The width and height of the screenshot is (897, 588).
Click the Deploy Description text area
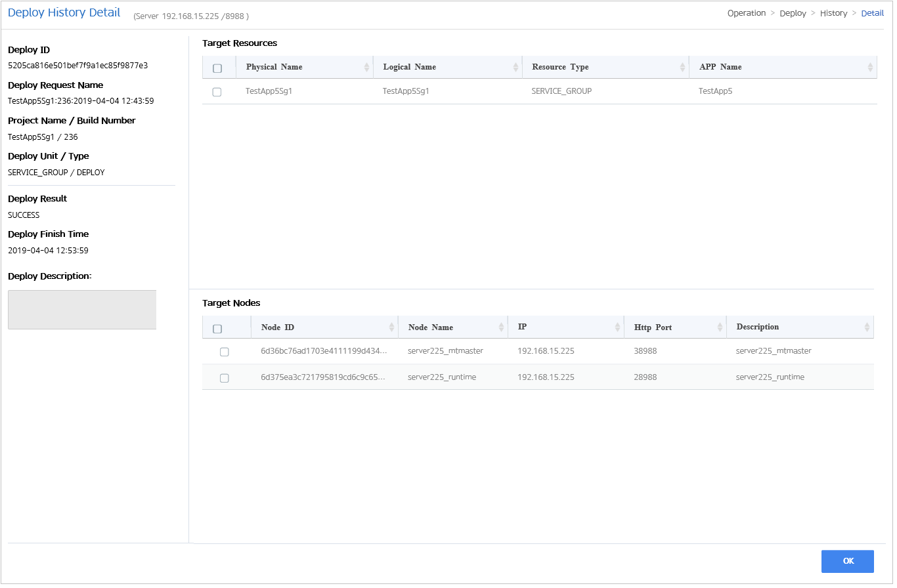(82, 310)
